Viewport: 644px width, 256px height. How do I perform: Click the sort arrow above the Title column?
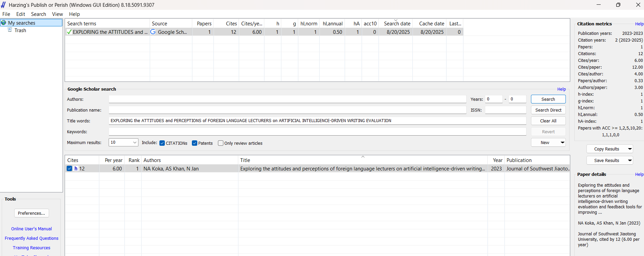363,157
